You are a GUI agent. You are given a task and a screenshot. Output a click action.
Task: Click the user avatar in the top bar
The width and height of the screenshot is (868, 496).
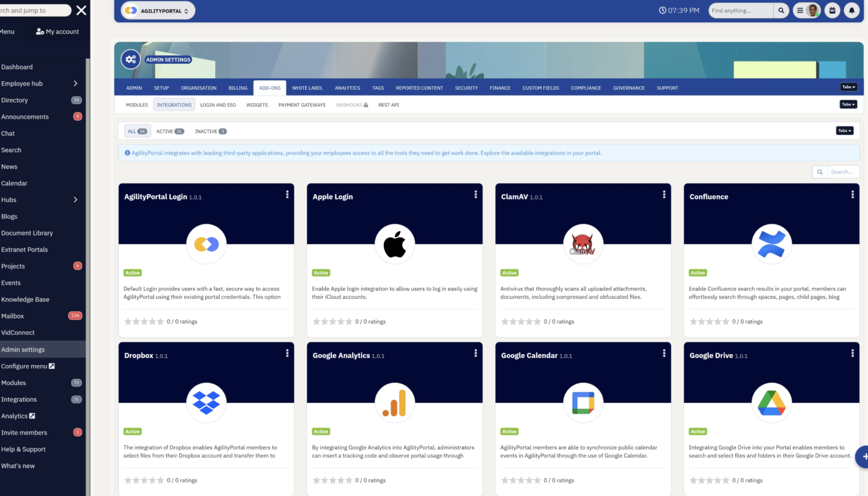click(x=813, y=11)
